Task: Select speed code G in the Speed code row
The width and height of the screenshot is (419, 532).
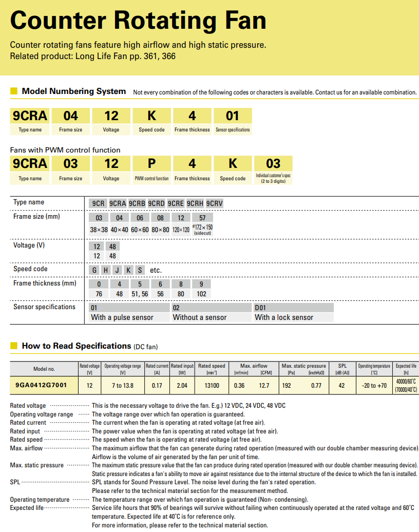Action: coord(94,270)
